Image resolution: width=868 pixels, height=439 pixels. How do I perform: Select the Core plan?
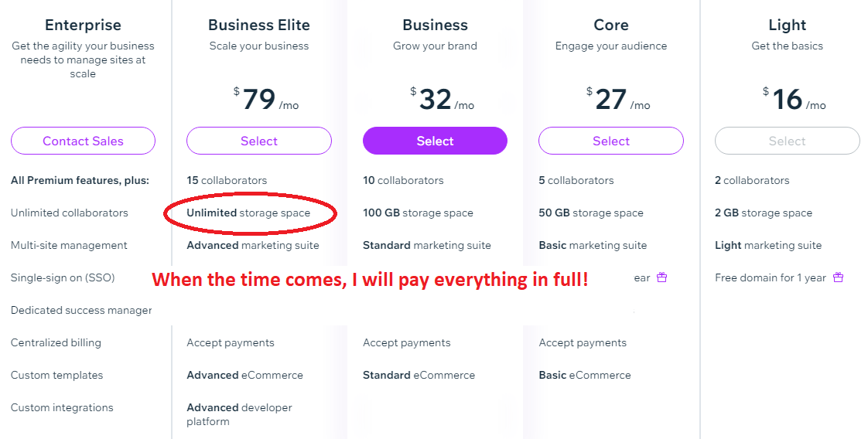point(611,141)
